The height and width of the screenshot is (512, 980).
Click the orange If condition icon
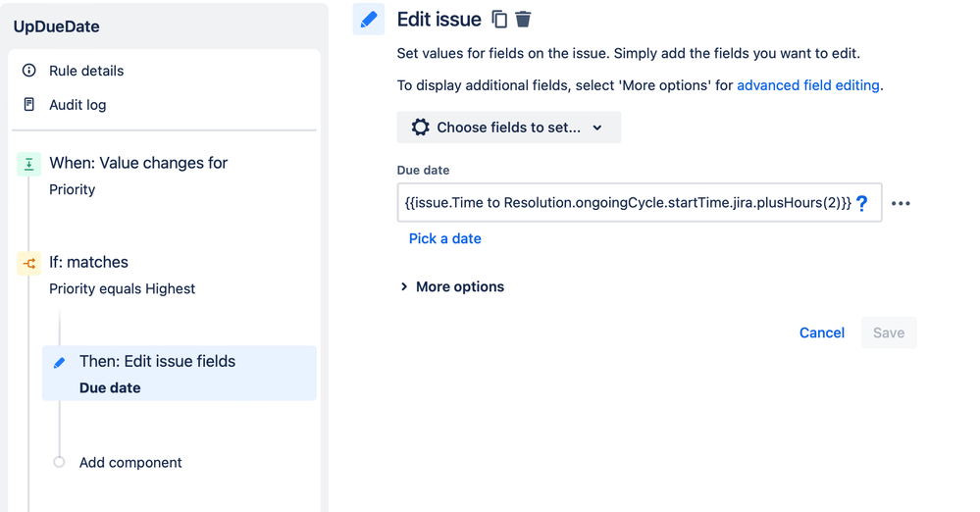click(29, 263)
